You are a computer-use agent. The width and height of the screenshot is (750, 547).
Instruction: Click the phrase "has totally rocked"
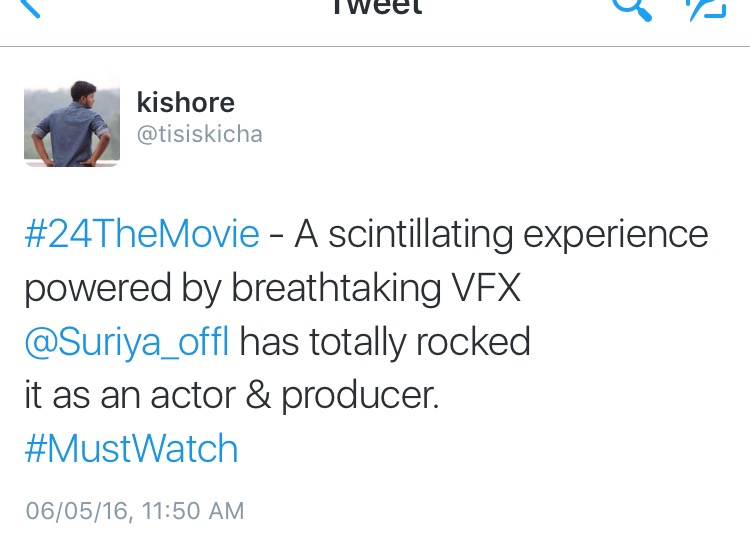point(385,342)
